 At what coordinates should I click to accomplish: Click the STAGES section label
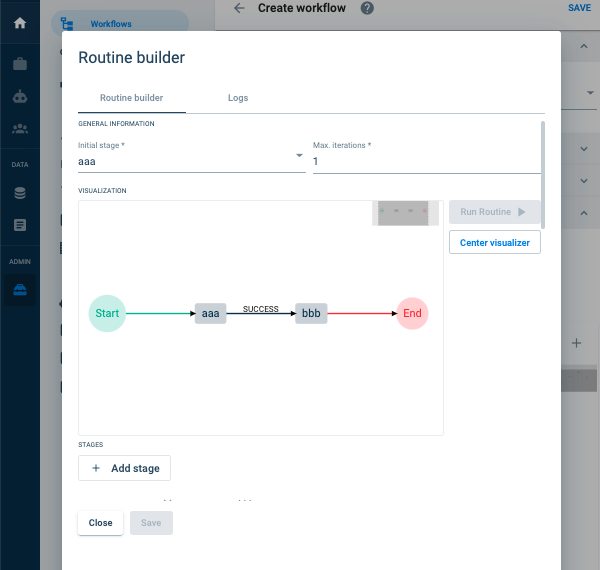tap(91, 445)
